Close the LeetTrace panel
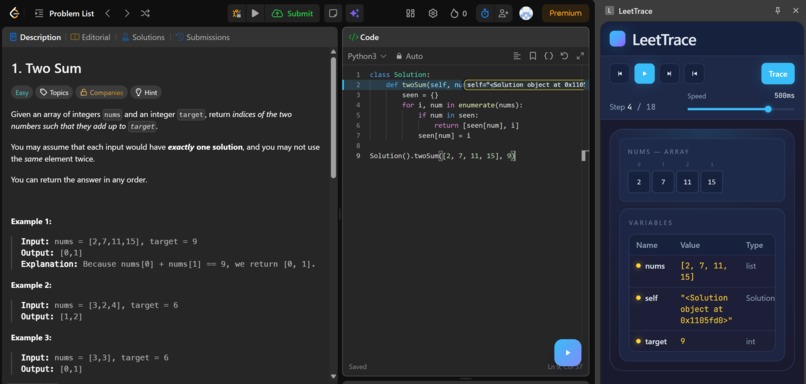The width and height of the screenshot is (806, 384). (795, 10)
